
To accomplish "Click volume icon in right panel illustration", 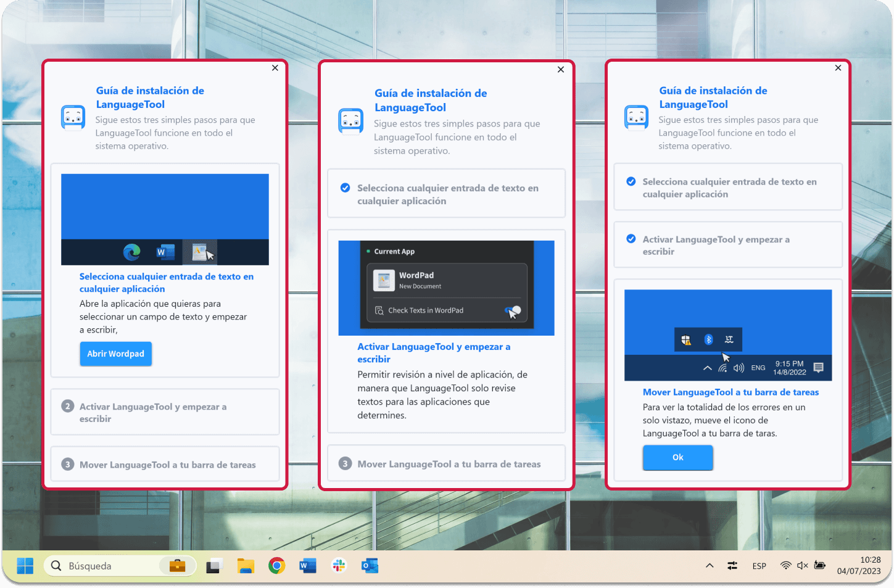I will point(739,368).
